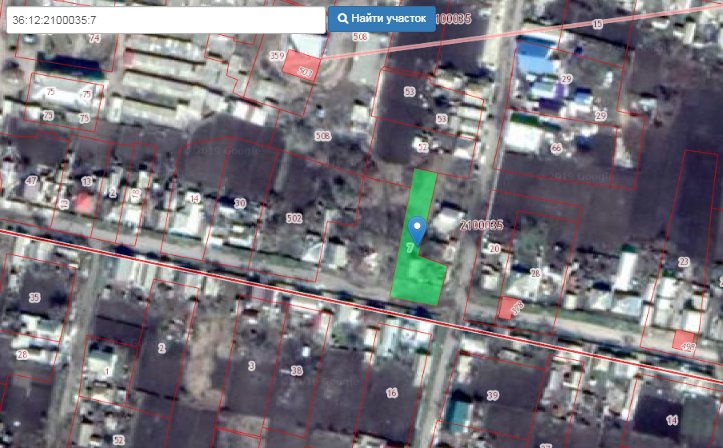
Task: Select parcel labeled 66 in upper right
Action: click(556, 149)
